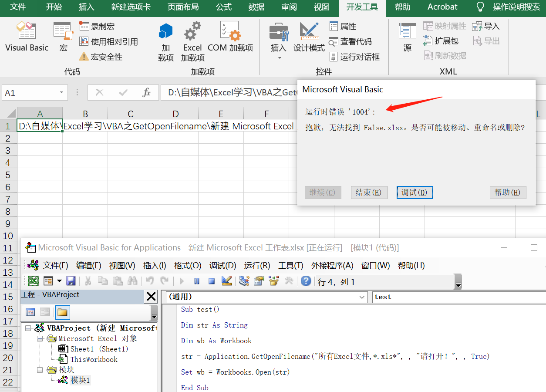Viewport: 546px width, 392px height.
Task: Start 录制宏 macro recording
Action: tap(97, 26)
